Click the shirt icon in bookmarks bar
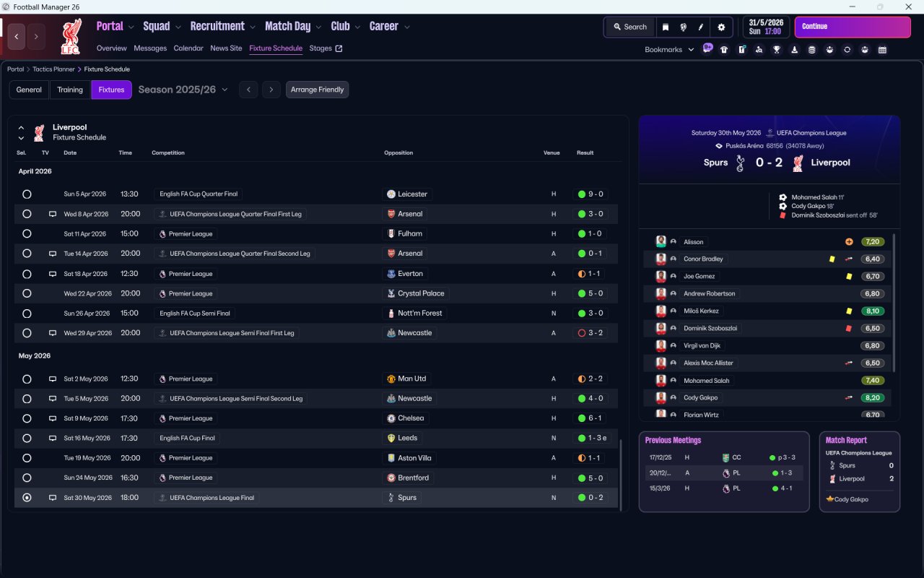924x578 pixels. click(724, 50)
